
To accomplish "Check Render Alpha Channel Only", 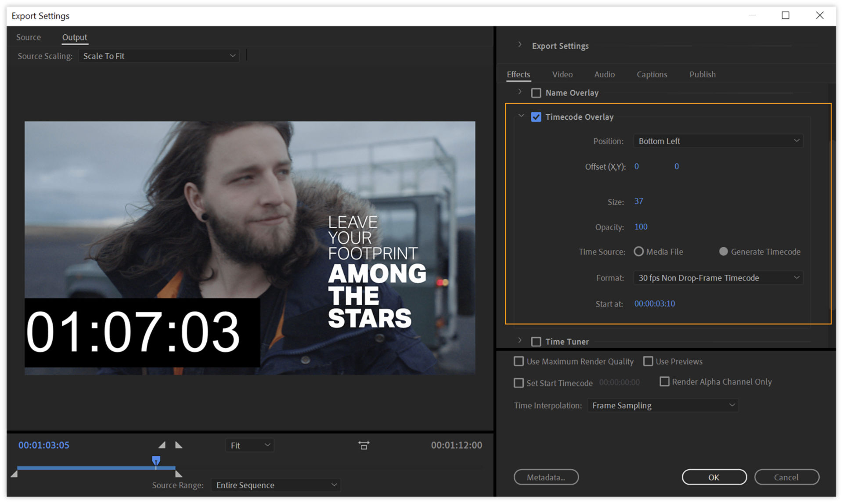I will click(665, 382).
